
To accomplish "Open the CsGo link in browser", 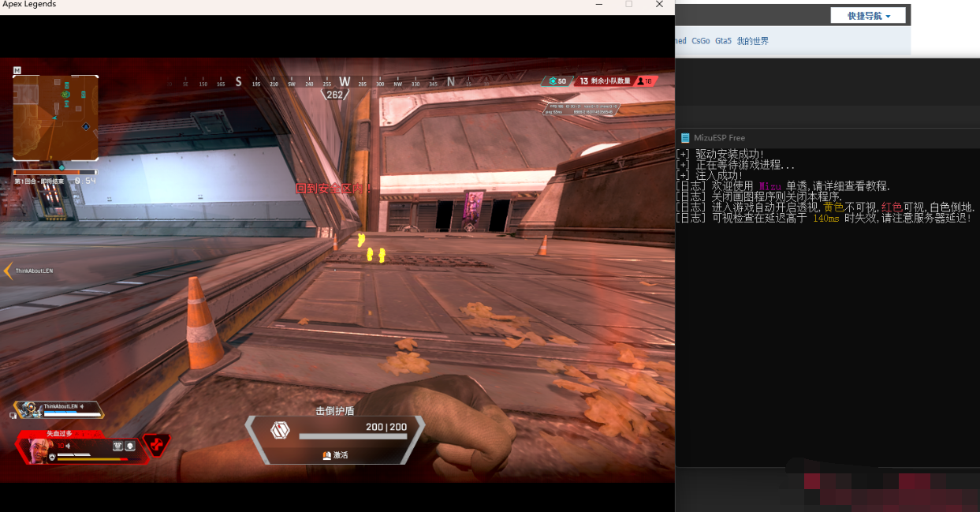I will 701,41.
